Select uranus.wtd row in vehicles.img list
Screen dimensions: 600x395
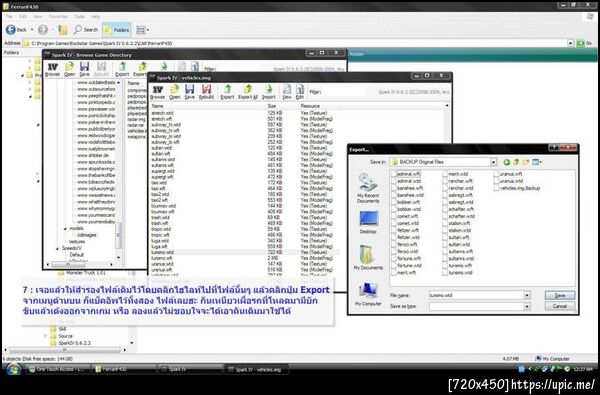[245, 264]
